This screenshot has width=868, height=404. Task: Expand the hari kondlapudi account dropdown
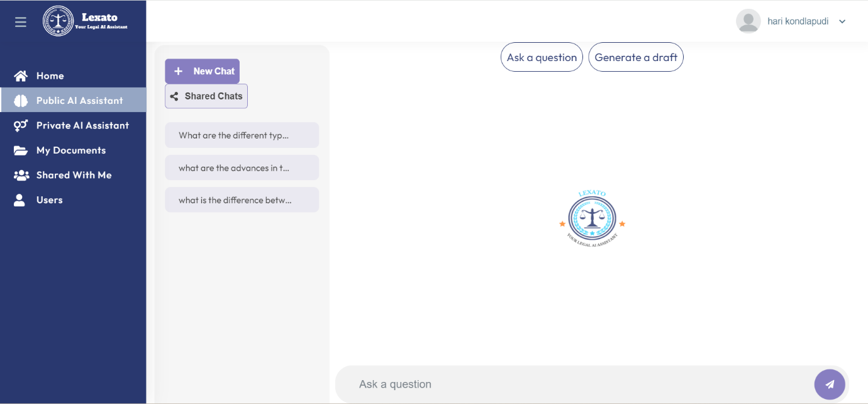pyautogui.click(x=842, y=21)
